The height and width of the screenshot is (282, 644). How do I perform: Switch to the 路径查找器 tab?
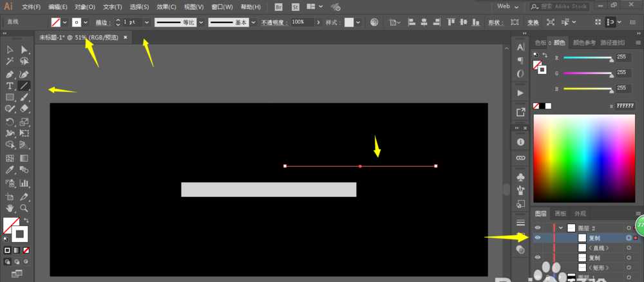612,43
